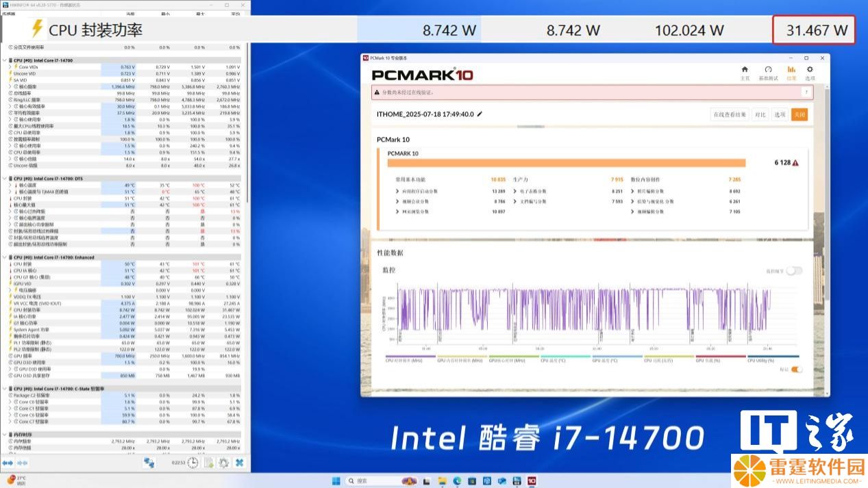This screenshot has height=488, width=868.
Task: Expand the Core C0 驻留率 row
Action: (x=10, y=402)
